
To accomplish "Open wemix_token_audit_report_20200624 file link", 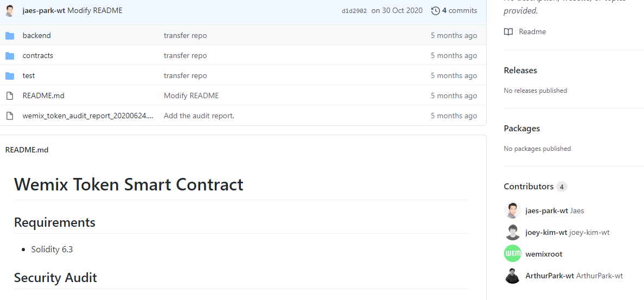I will [88, 116].
